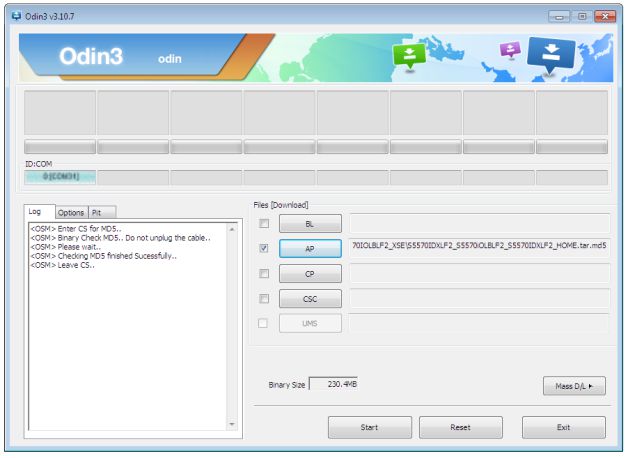
Task: Browse for a BL file
Action: 310,224
